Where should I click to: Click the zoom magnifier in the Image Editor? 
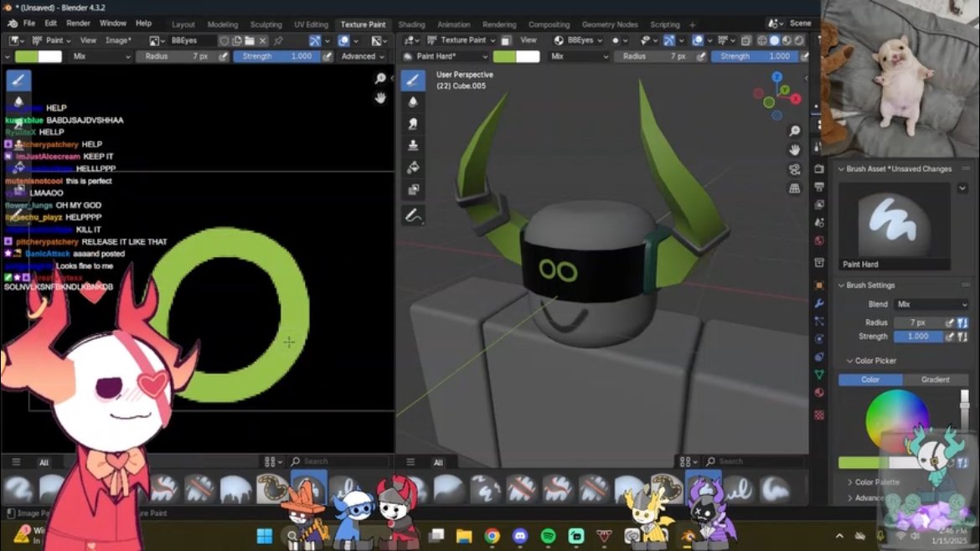380,78
